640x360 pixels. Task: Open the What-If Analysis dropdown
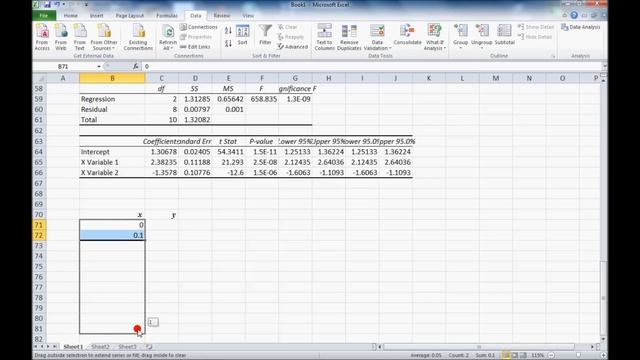coord(434,37)
